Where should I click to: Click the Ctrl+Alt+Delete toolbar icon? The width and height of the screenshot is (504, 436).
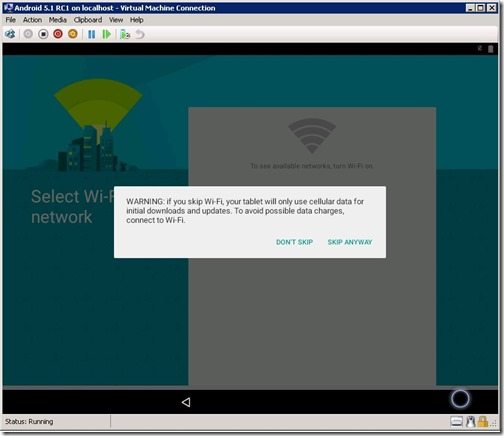coord(10,34)
